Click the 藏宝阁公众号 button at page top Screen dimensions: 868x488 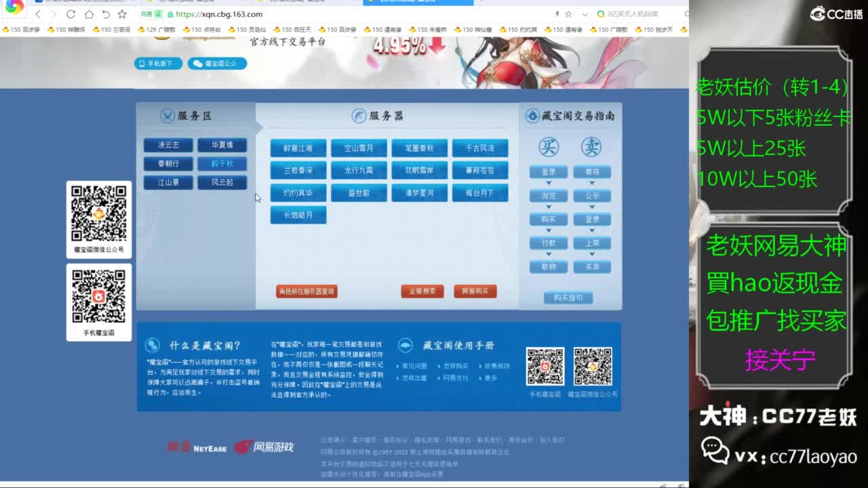(x=216, y=63)
